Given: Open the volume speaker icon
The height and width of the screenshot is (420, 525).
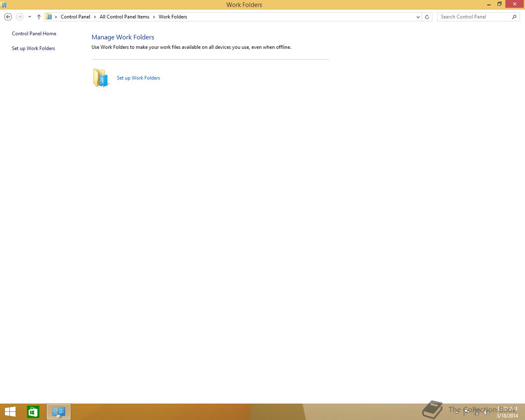Looking at the screenshot, I should [486, 412].
